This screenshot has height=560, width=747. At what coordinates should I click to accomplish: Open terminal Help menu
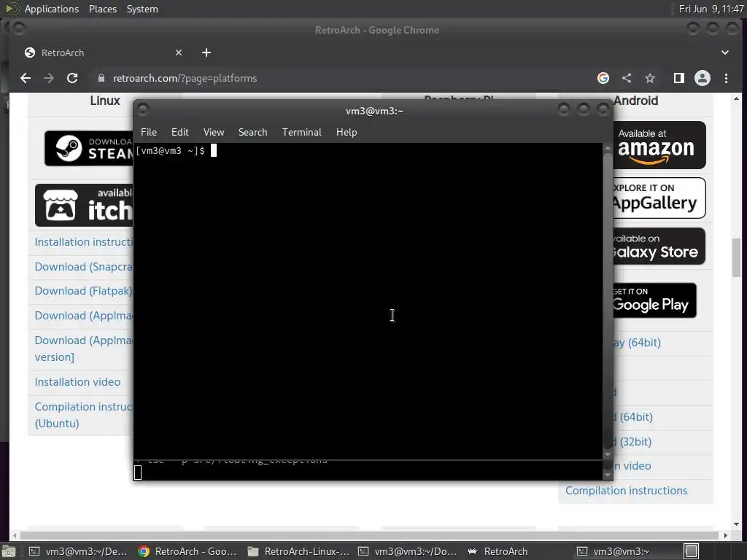[x=347, y=133]
